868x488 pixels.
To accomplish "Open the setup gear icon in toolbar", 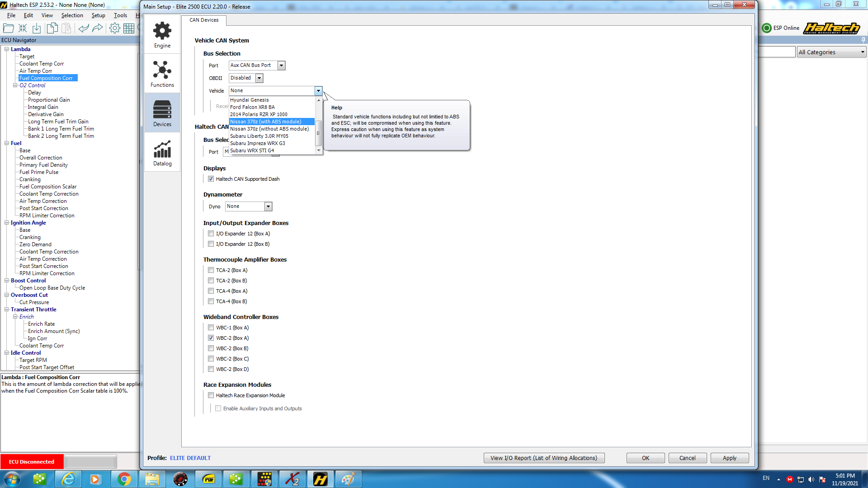I will [x=115, y=28].
